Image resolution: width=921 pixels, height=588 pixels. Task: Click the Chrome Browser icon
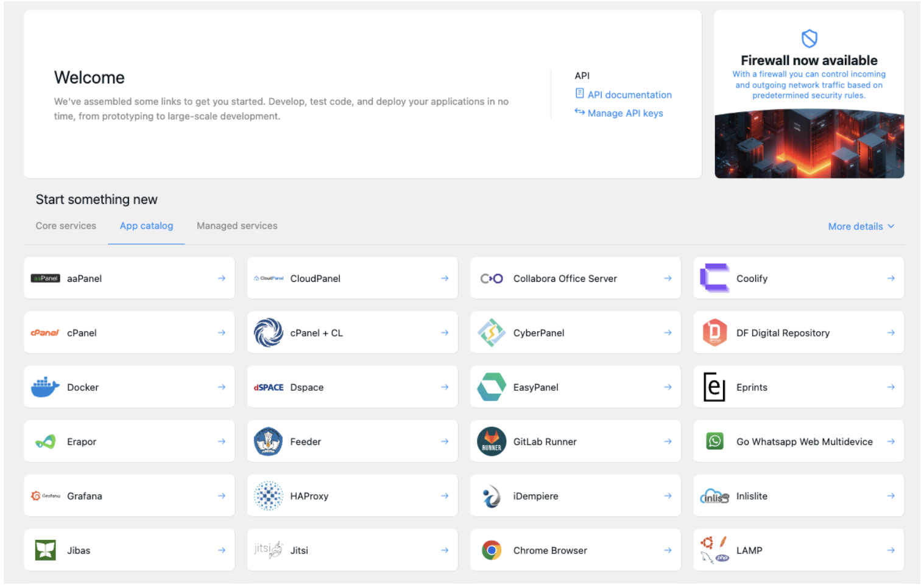[492, 550]
